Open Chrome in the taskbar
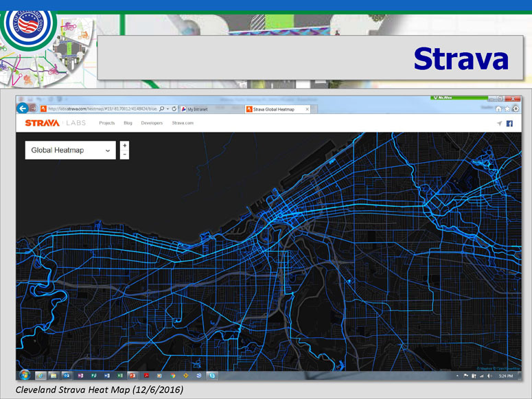This screenshot has height=399, width=532. (173, 376)
